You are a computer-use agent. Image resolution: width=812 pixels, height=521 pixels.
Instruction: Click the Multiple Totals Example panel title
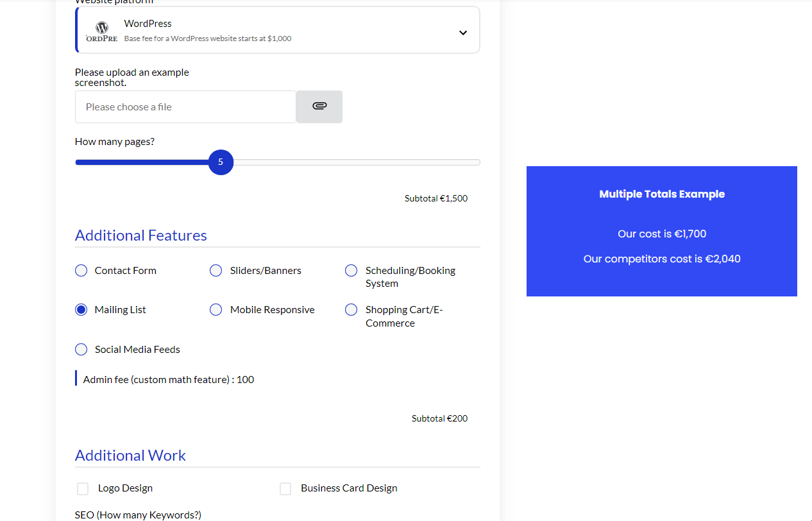tap(662, 194)
